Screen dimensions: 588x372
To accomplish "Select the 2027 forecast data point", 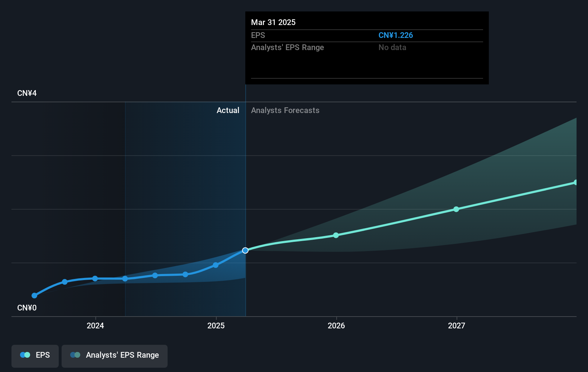I will pyautogui.click(x=456, y=209).
